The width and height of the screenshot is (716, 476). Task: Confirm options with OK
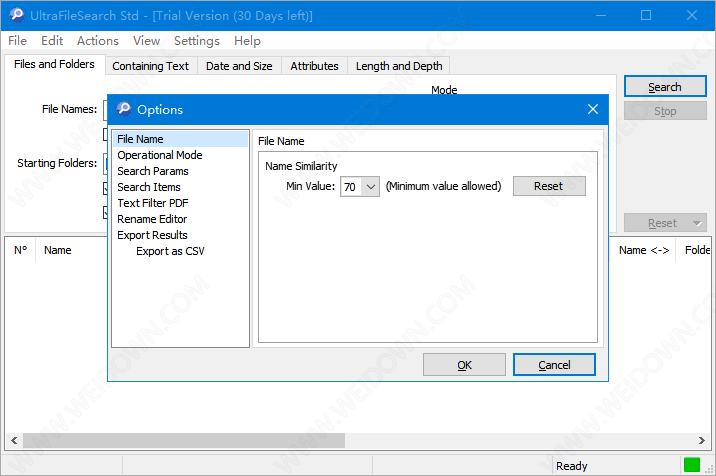464,365
